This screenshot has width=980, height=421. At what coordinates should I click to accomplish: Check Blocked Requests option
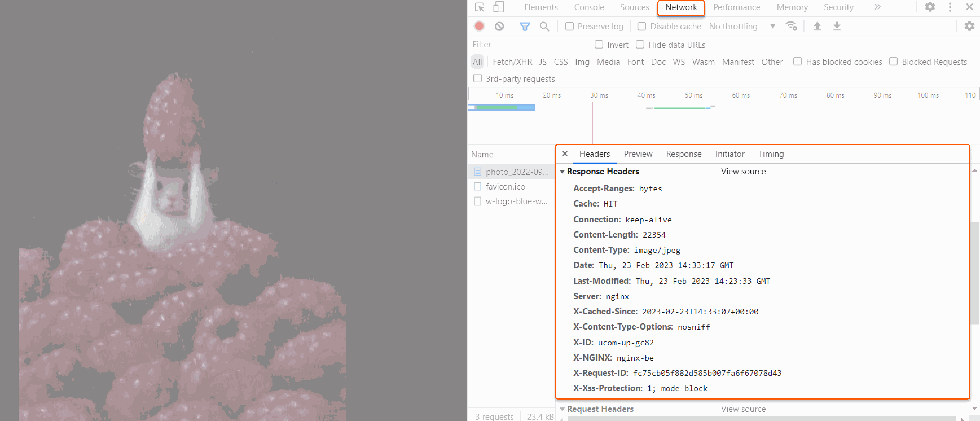(893, 61)
